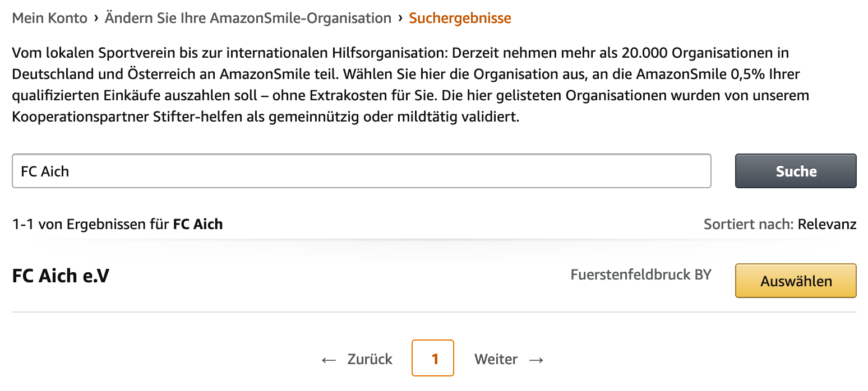Open the Mein Konto breadcrumb link

pos(50,18)
